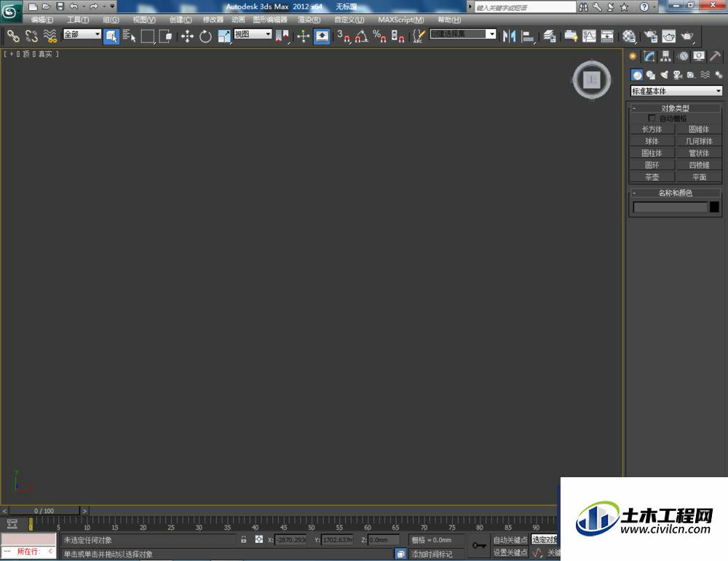Switch to the Modify panel tab

649,57
